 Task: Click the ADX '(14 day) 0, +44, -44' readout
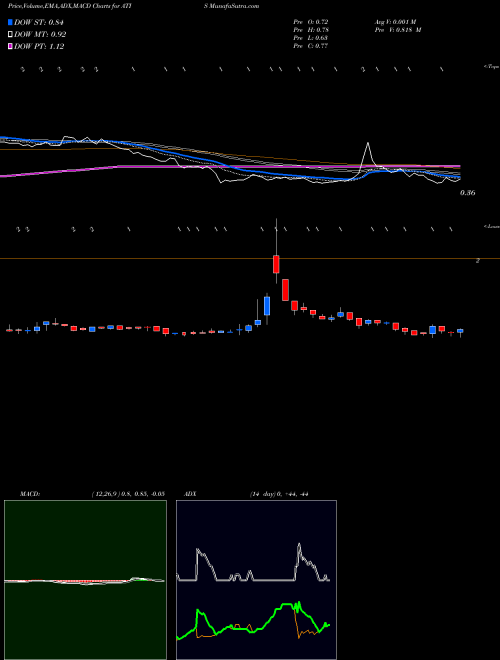279,494
